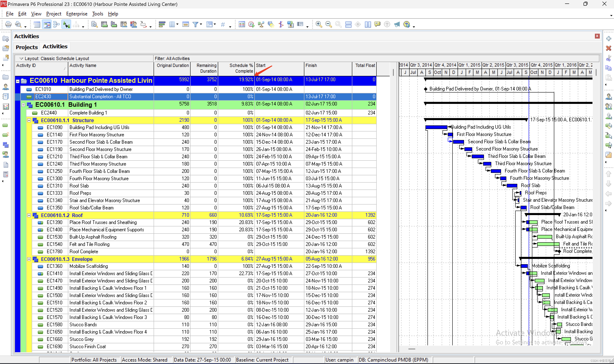
Task: Collapse the EC00610.1.1 Structure WBS group
Action: (29, 120)
